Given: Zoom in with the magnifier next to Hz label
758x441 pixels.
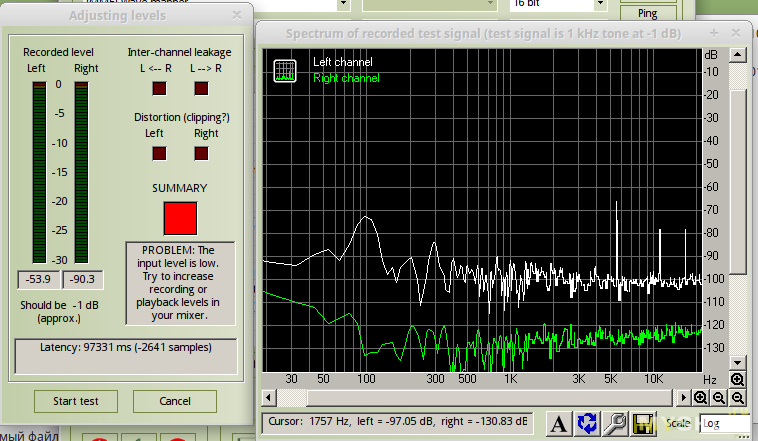Looking at the screenshot, I should [737, 379].
